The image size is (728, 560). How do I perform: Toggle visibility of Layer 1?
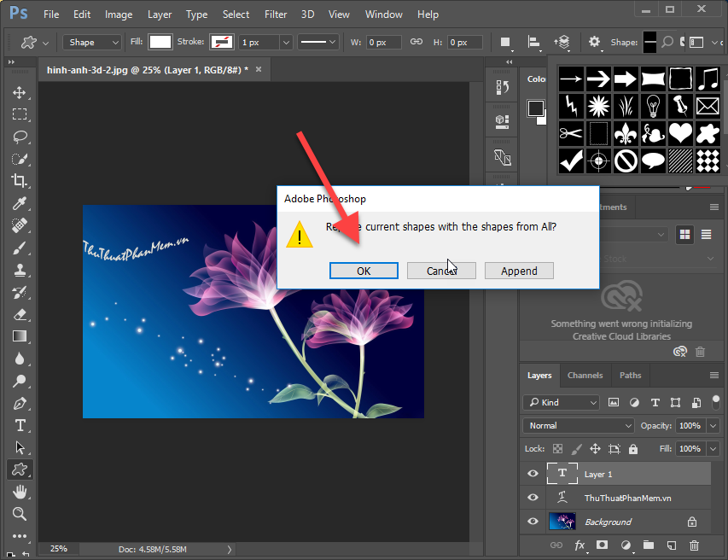[x=532, y=474]
